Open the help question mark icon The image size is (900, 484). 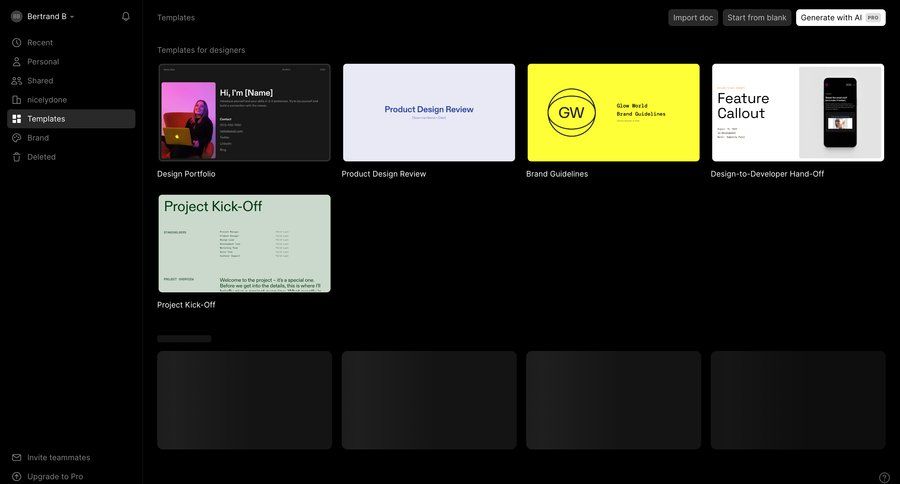tap(884, 477)
